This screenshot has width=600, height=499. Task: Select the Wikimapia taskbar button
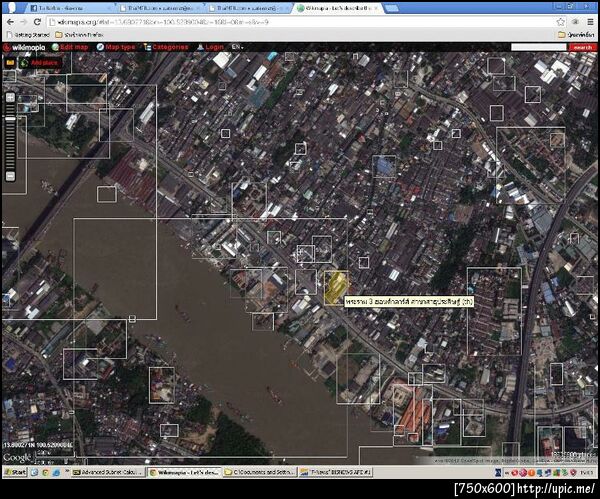(x=184, y=473)
